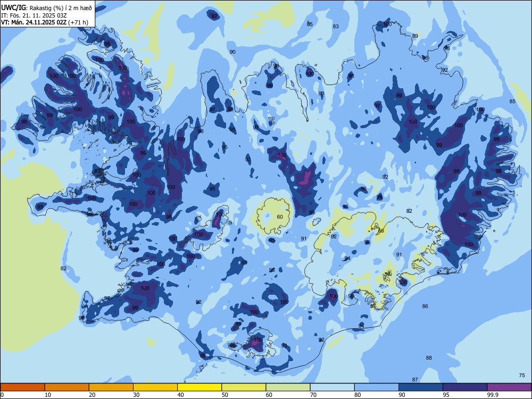Viewport: 532px width, 399px height.
Task: Select the purple above-99.9 legend swatch
Action: pos(509,387)
